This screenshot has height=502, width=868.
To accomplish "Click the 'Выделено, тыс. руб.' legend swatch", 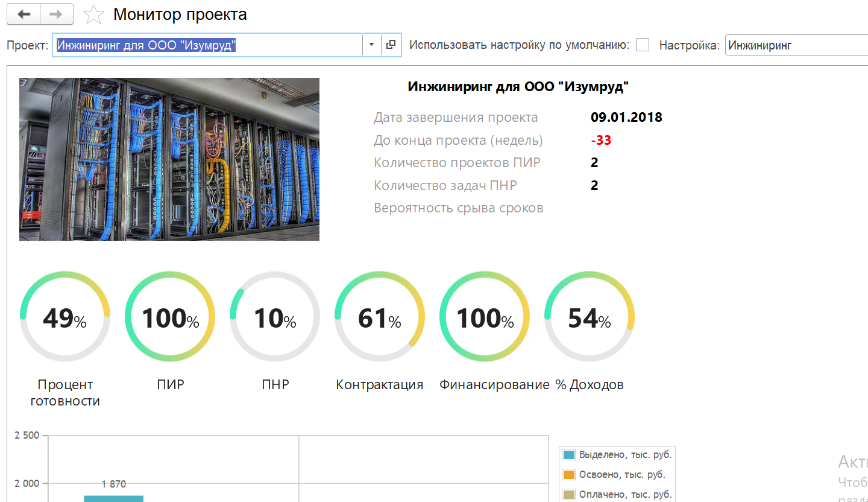I will pos(568,454).
